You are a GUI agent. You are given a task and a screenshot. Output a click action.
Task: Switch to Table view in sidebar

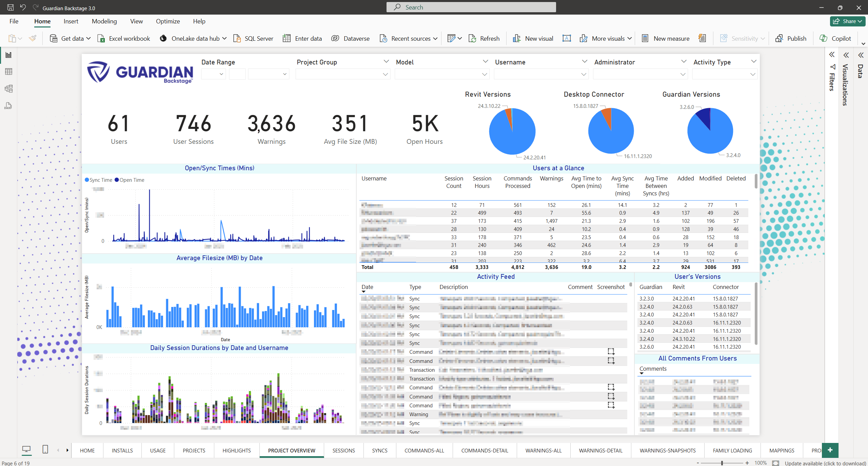8,72
